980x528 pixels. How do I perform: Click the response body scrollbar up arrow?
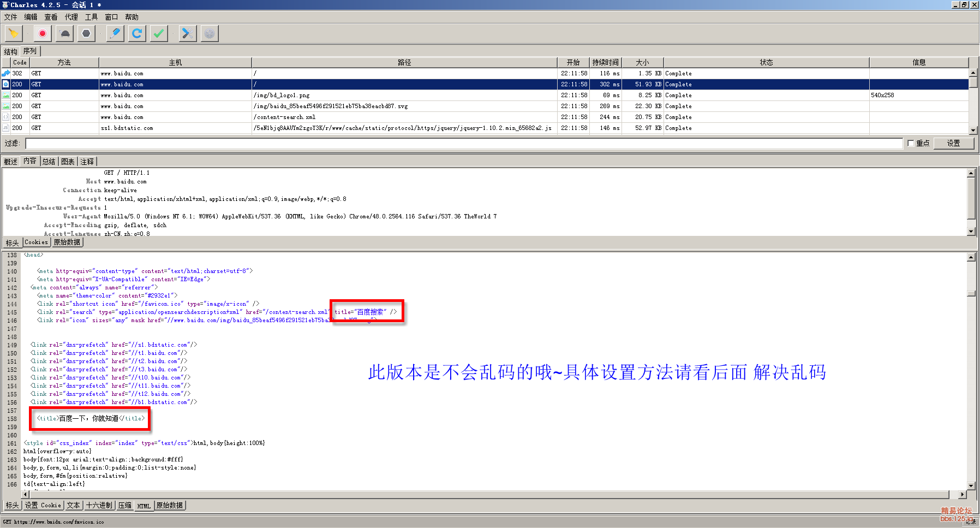tap(971, 257)
